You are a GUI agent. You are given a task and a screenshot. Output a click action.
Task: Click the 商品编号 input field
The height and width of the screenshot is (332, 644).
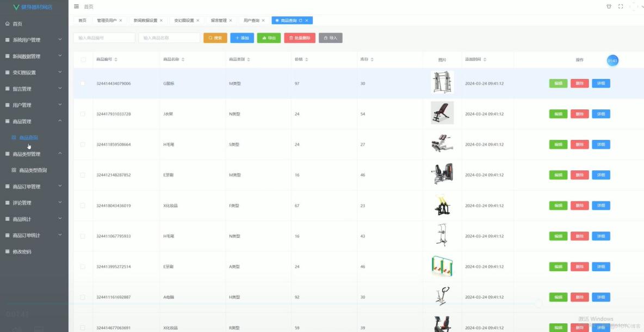coord(104,38)
